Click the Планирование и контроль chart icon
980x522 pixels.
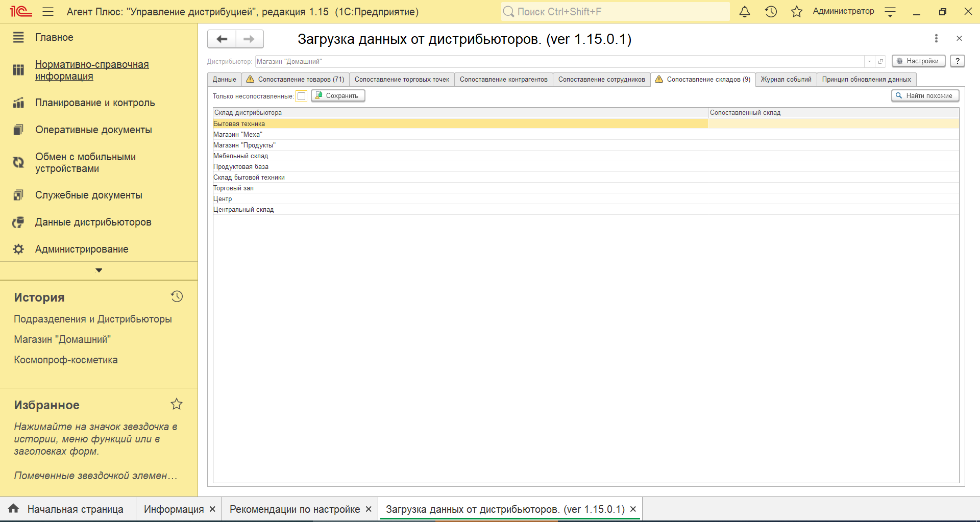pyautogui.click(x=18, y=103)
